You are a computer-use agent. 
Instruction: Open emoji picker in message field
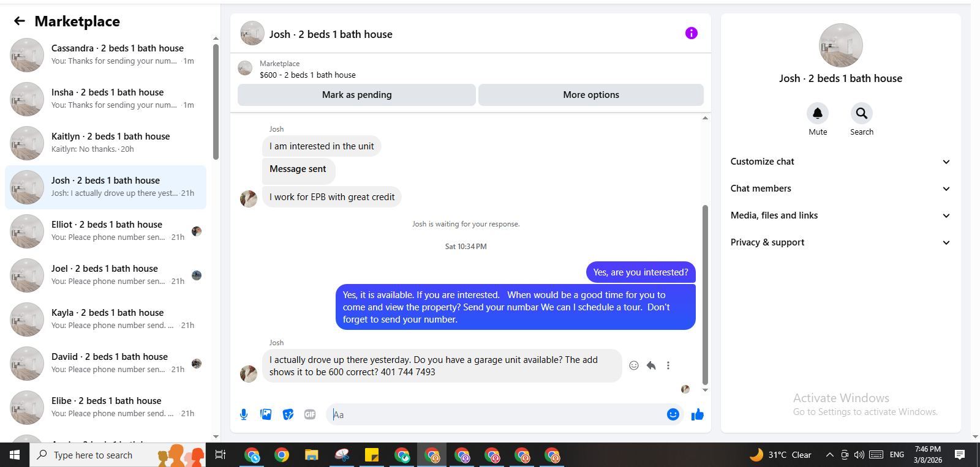pyautogui.click(x=673, y=414)
